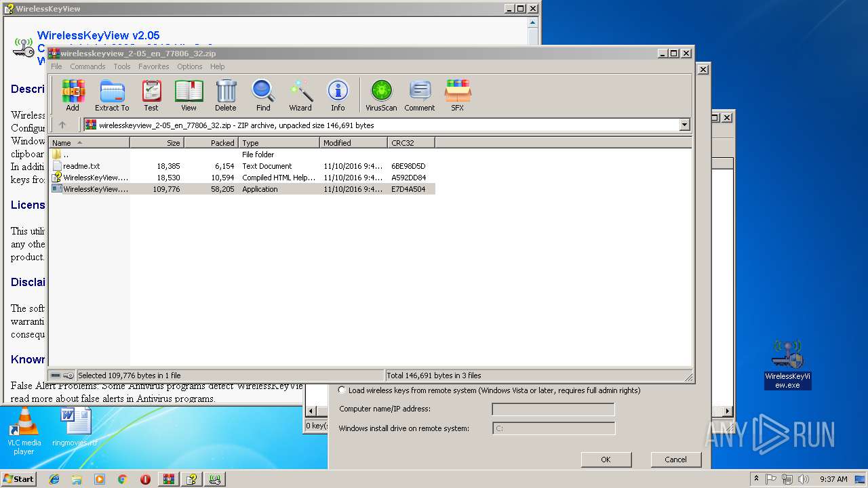The image size is (868, 488).
Task: Click 'Text Document' type cell
Action: pyautogui.click(x=267, y=166)
